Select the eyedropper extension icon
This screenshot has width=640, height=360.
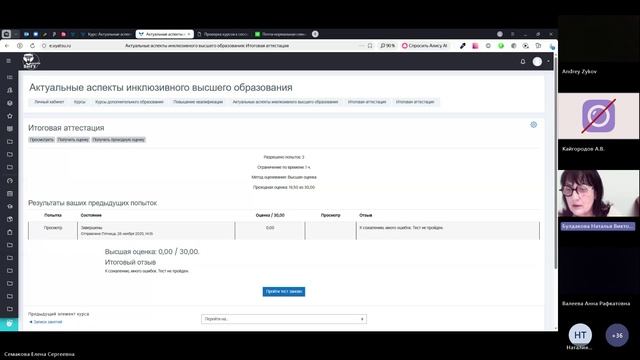point(462,46)
